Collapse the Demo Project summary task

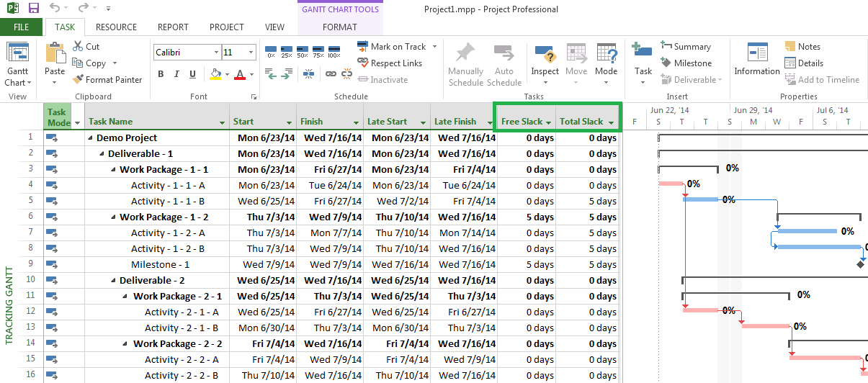tap(91, 138)
